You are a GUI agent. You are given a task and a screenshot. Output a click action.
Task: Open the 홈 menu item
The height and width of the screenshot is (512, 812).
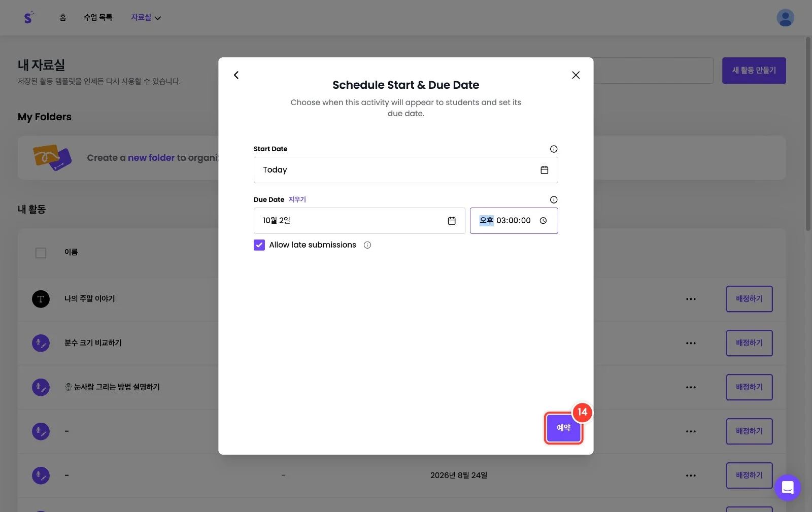tap(63, 17)
